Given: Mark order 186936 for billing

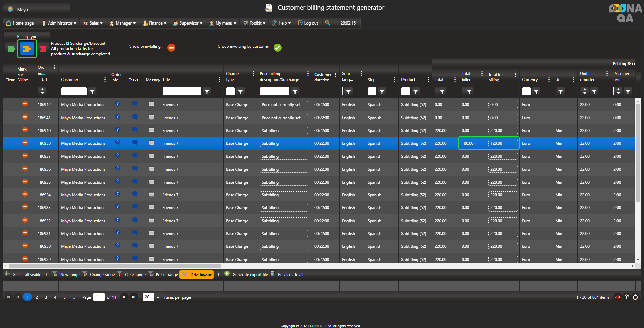Looking at the screenshot, I should pos(25,169).
